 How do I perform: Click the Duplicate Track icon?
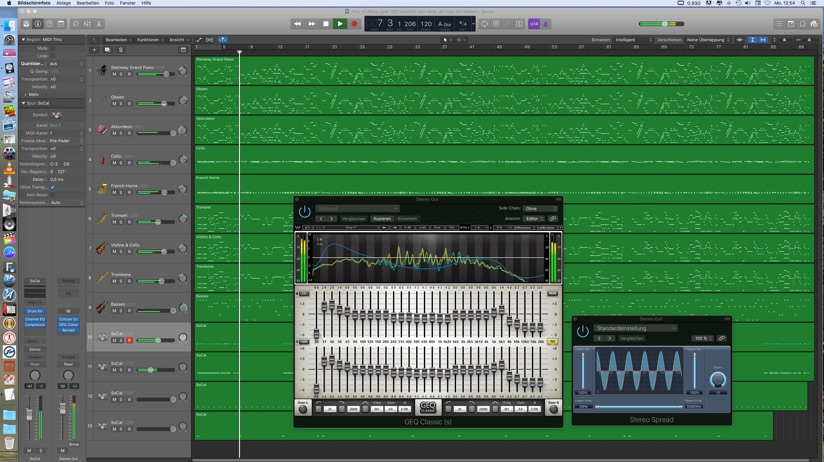pyautogui.click(x=108, y=50)
